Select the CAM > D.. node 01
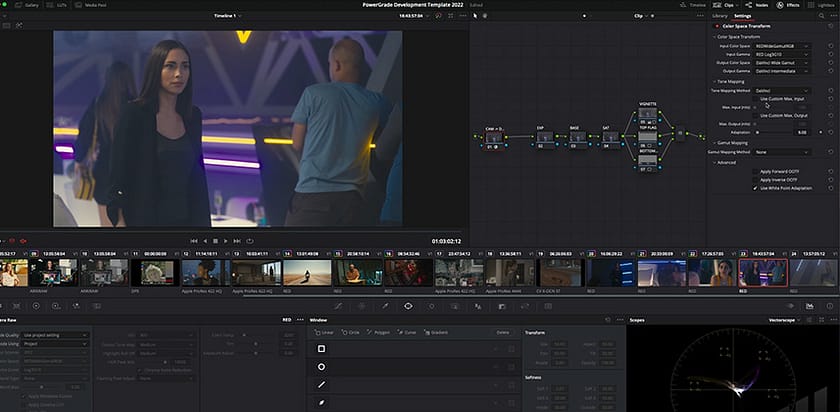Screen dimensions: 840x412 [493, 138]
